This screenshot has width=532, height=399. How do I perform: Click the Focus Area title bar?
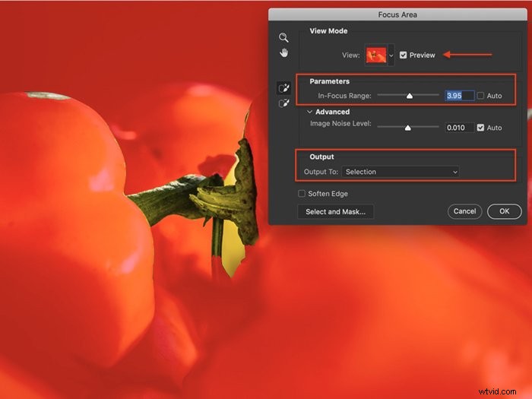pos(397,14)
